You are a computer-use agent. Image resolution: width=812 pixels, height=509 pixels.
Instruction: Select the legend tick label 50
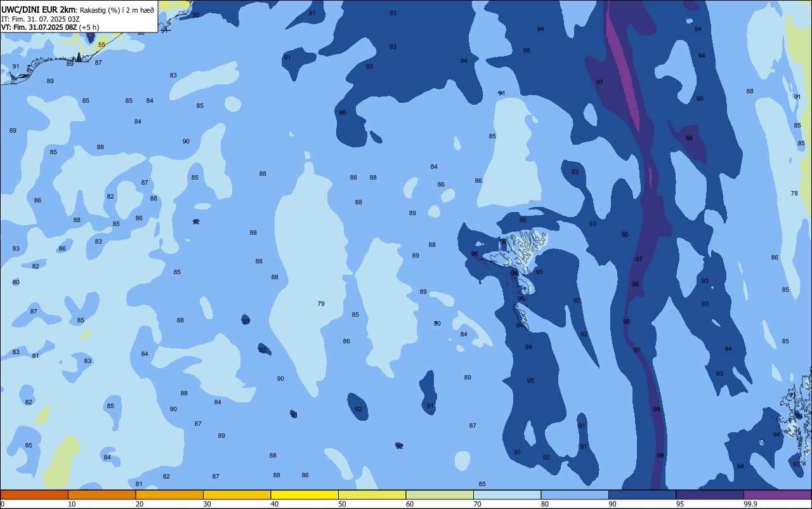tap(342, 504)
